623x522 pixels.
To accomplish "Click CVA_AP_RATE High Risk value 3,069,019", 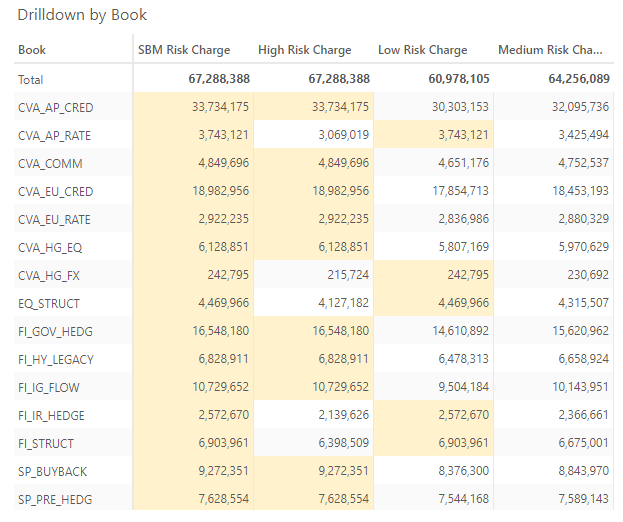I will click(343, 135).
